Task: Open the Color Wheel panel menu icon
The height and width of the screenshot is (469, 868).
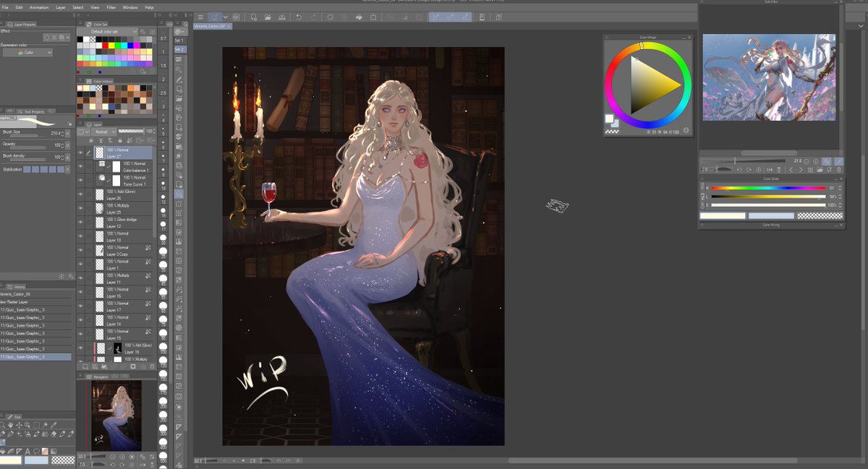Action: pos(608,37)
